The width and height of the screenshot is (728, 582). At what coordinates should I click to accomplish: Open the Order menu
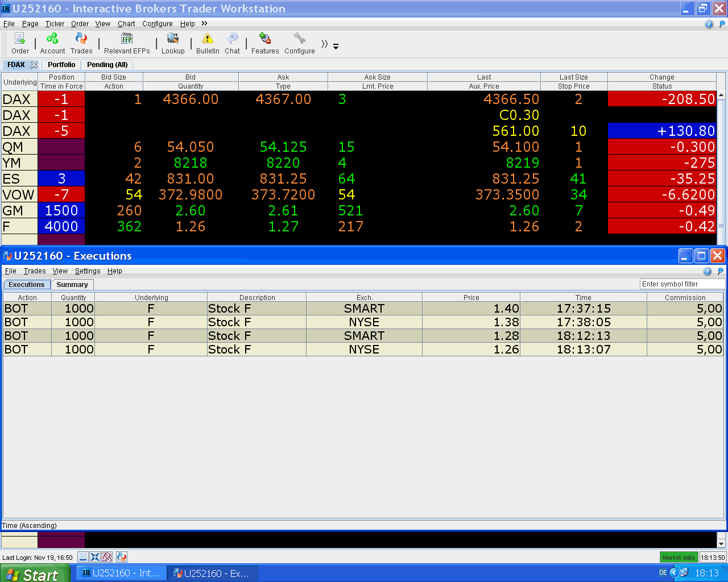80,24
